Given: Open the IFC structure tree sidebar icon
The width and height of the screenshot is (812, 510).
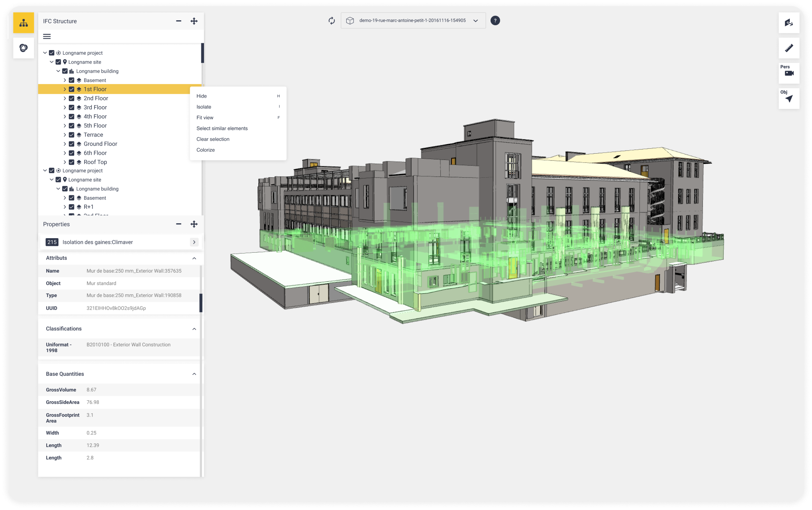Looking at the screenshot, I should click(24, 23).
